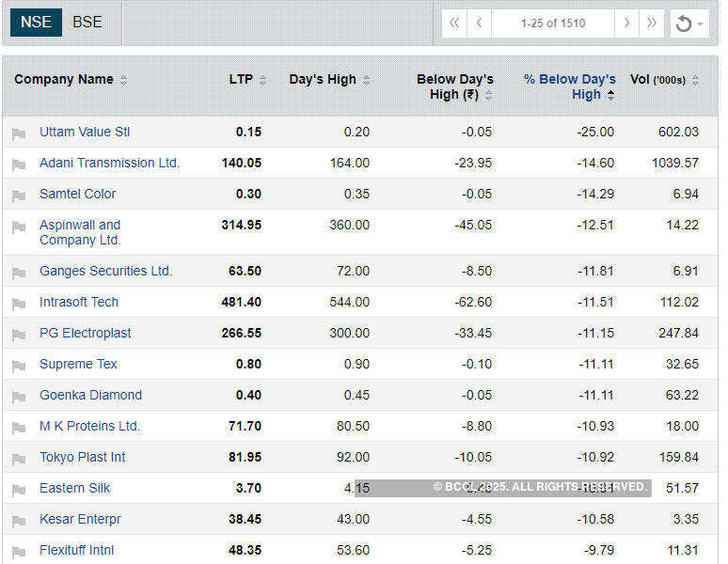Go to the next page arrow
The width and height of the screenshot is (728, 564).
pyautogui.click(x=626, y=23)
